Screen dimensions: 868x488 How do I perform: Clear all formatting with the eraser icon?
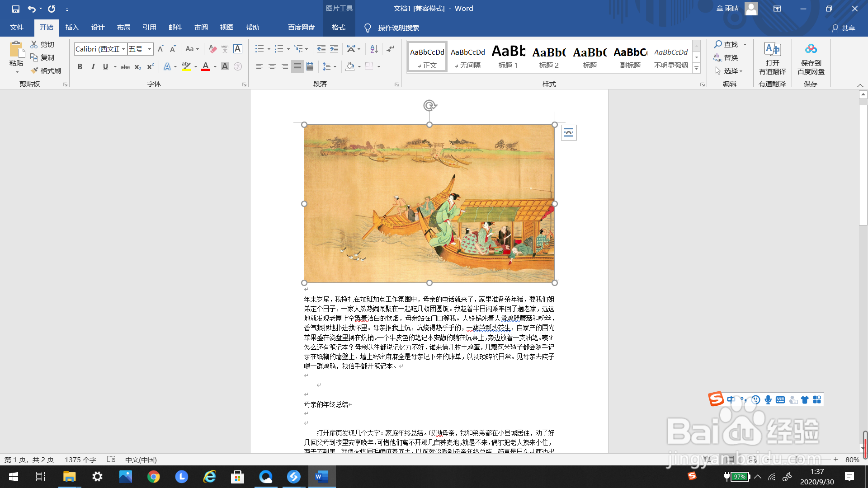tap(212, 49)
